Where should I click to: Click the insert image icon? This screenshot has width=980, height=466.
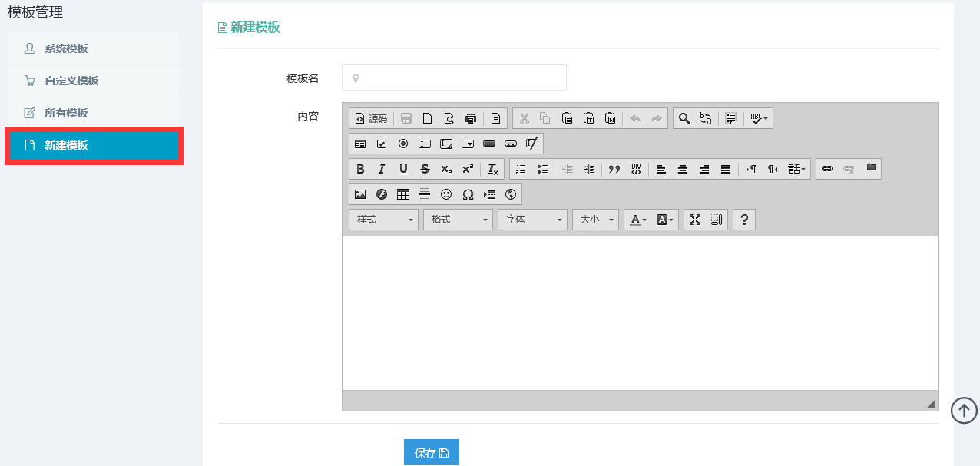click(x=360, y=194)
